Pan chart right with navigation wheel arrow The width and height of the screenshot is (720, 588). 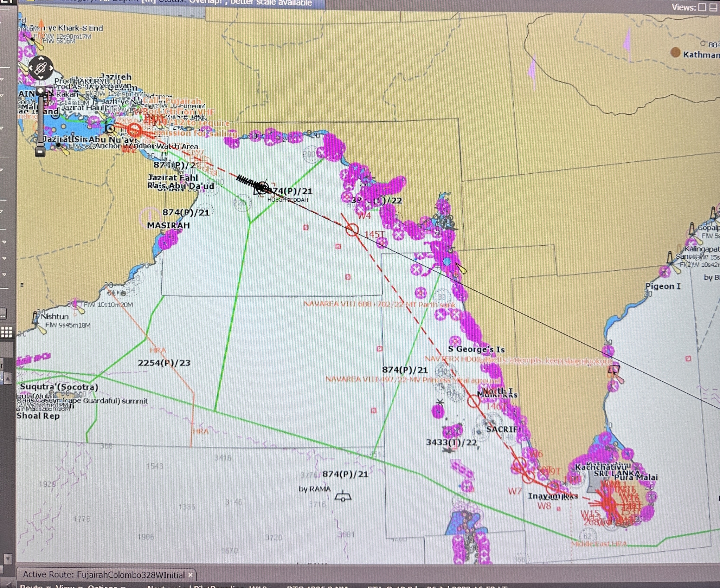click(x=51, y=68)
